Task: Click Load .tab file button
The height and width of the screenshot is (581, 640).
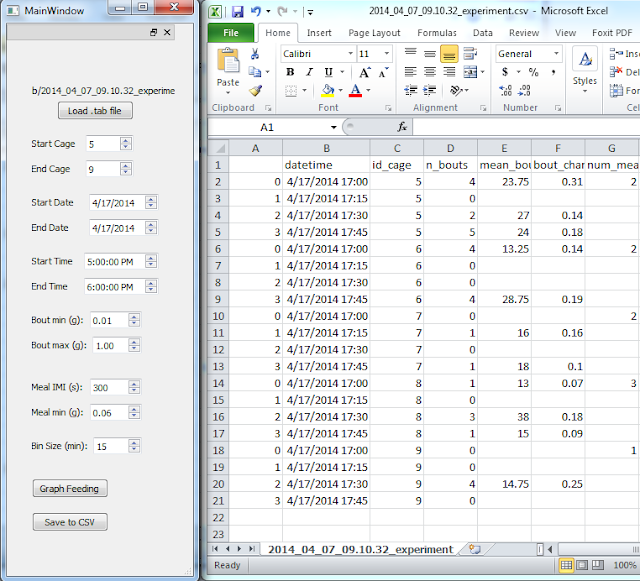Action: [95, 111]
